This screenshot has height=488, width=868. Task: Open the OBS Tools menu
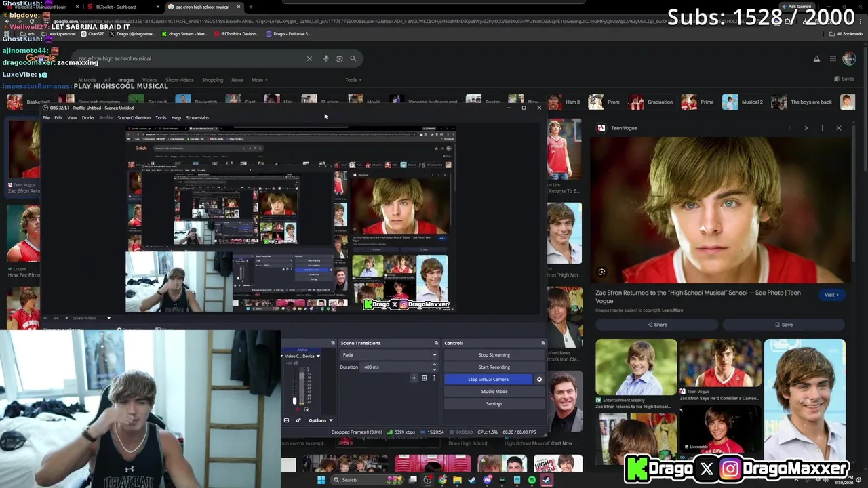(x=161, y=118)
